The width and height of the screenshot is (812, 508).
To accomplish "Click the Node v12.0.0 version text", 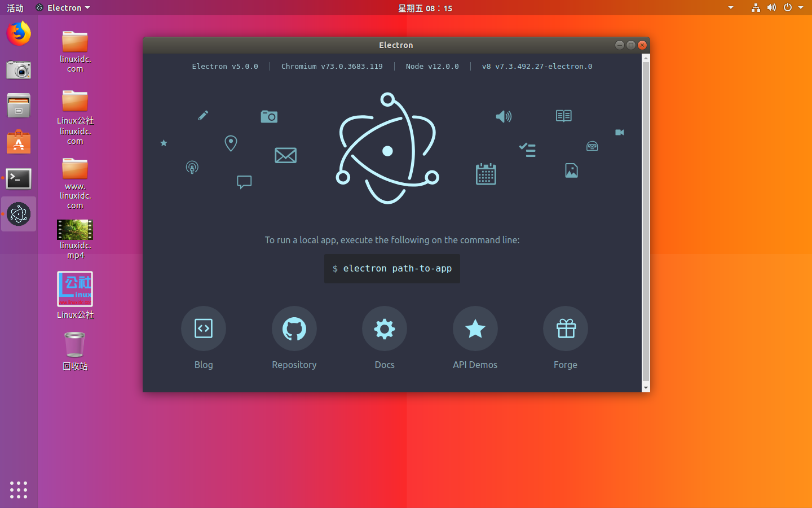I will pos(433,67).
